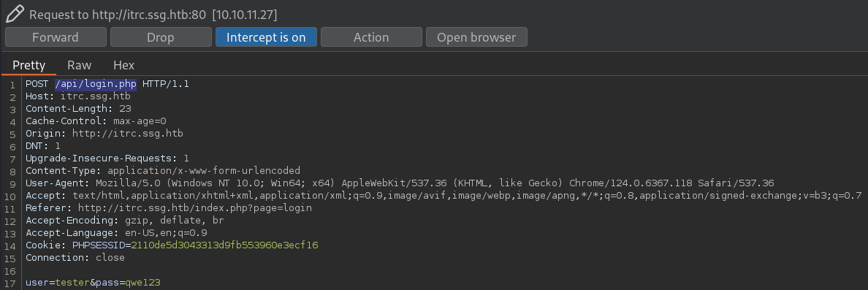
Task: Click the Content-Type header value
Action: [204, 170]
